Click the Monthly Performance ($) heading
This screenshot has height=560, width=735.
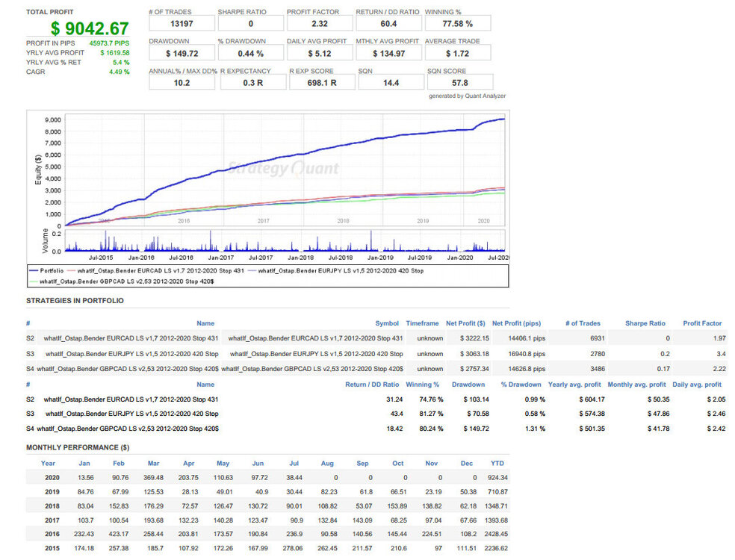(x=78, y=447)
